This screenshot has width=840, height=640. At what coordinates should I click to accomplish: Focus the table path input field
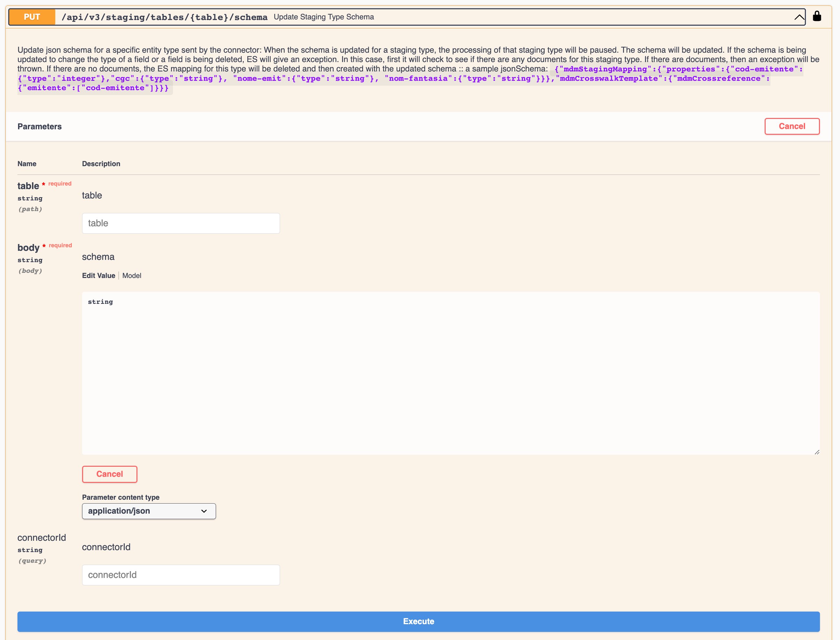tap(181, 223)
